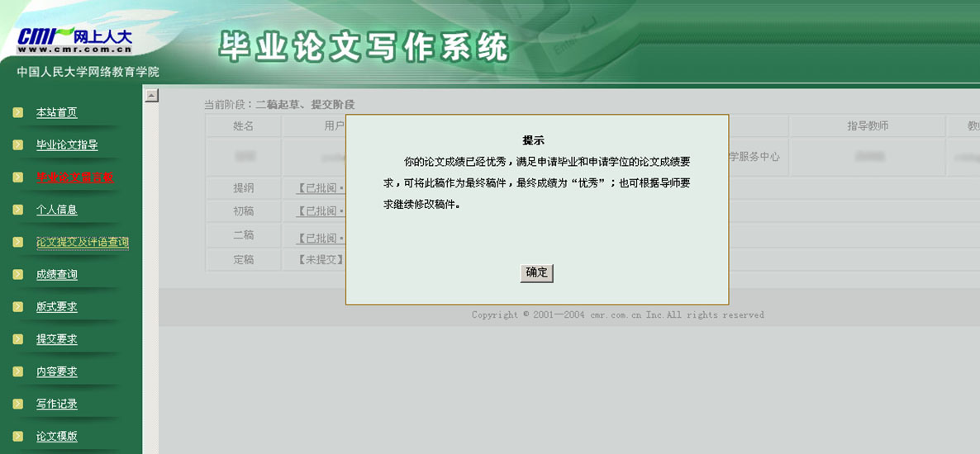The width and height of the screenshot is (980, 454).
Task: Click the 定稿 row label
Action: tap(243, 260)
